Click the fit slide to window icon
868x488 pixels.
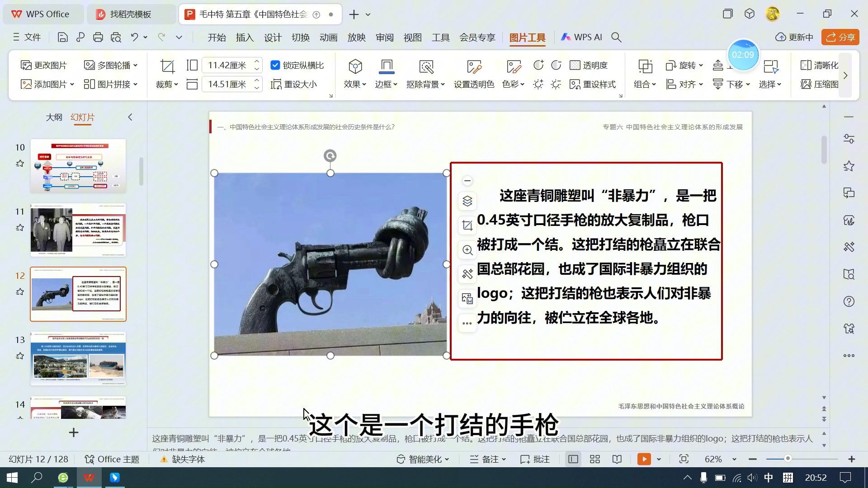(x=684, y=459)
